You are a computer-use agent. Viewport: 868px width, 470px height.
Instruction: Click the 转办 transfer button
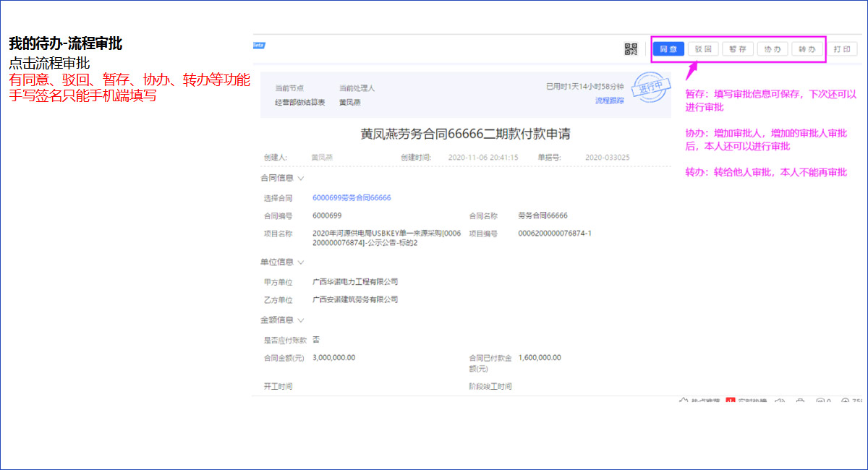coord(807,49)
